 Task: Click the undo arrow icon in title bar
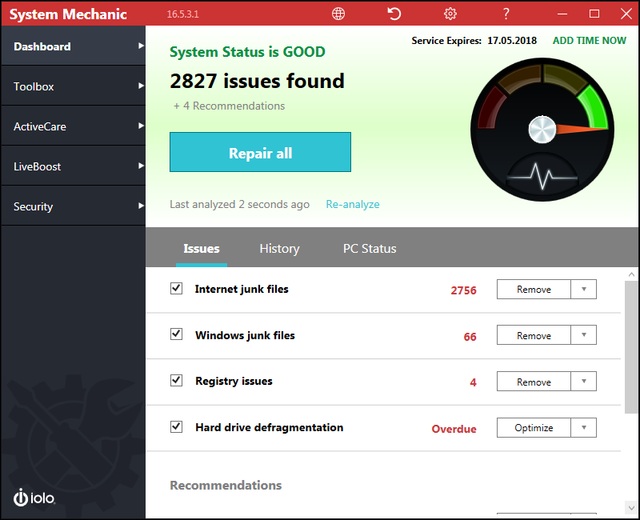click(x=394, y=14)
